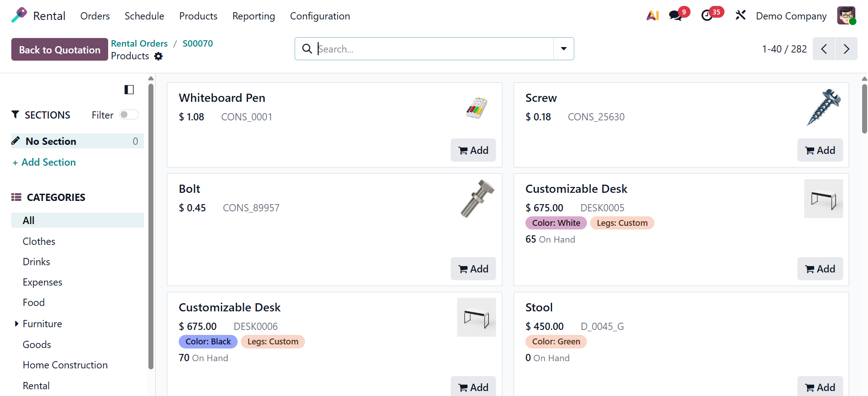Open the activities clock icon
The width and height of the screenshot is (868, 396).
707,16
